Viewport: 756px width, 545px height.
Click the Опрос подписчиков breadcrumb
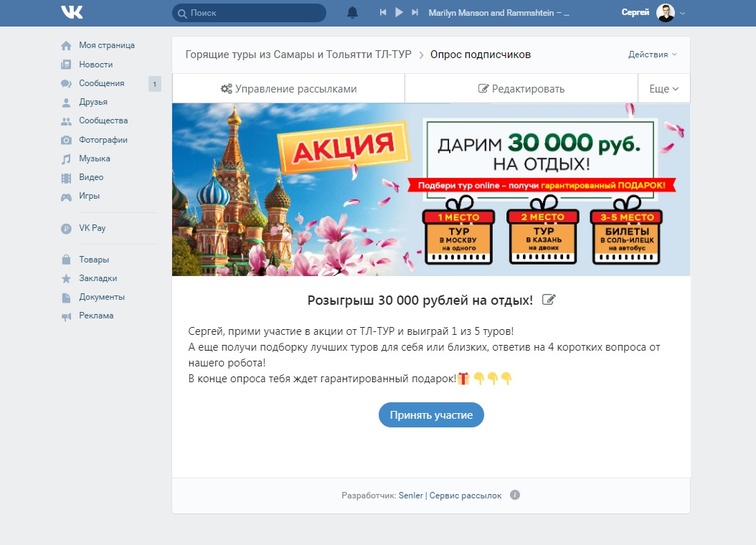point(480,54)
